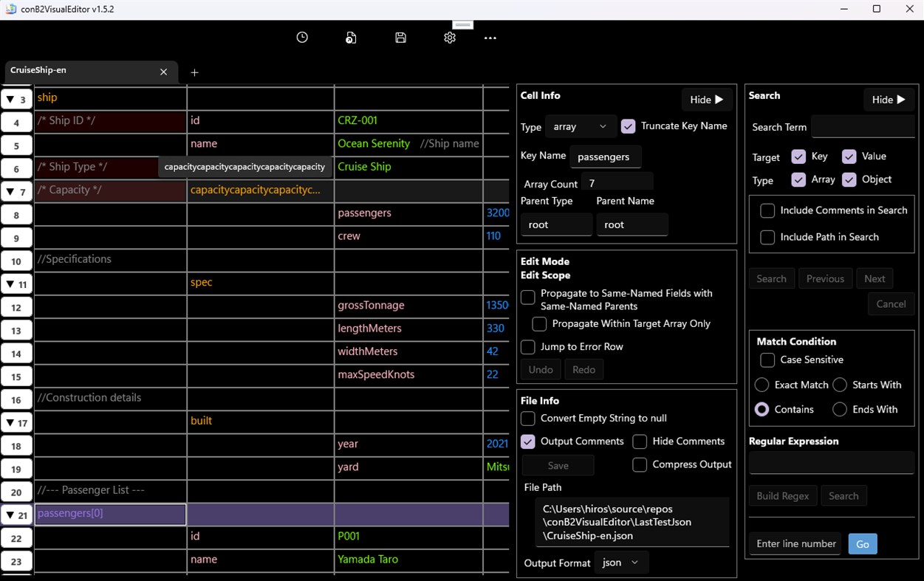This screenshot has height=581, width=924.
Task: Select Starts With radio button
Action: (x=840, y=385)
